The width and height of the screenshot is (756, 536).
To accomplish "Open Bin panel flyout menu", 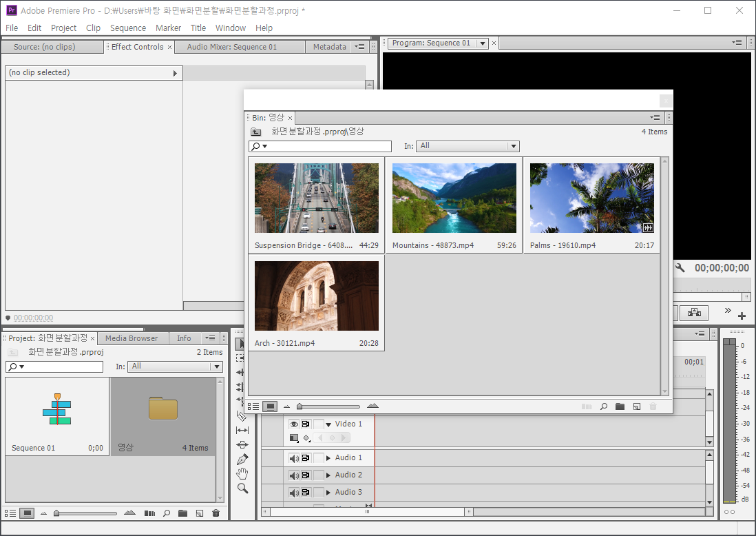I will tap(655, 117).
